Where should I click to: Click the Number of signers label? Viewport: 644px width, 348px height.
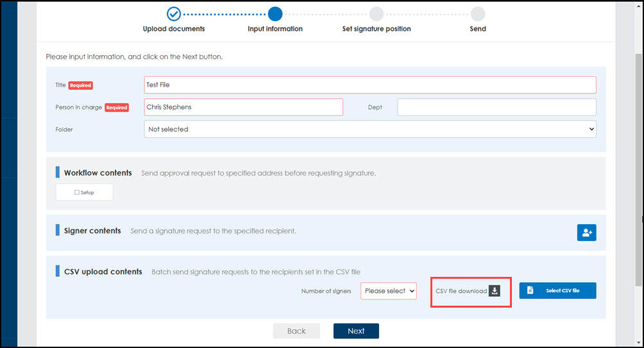326,291
